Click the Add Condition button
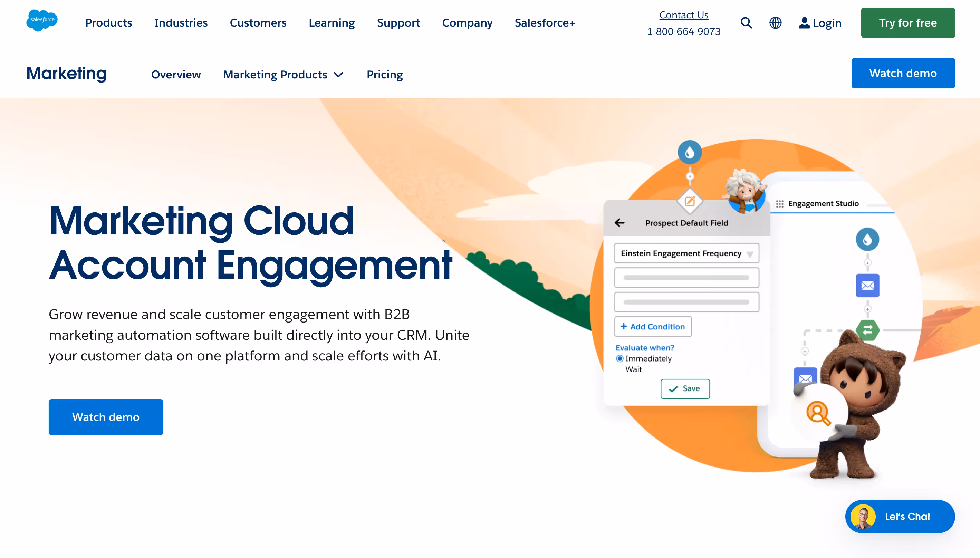Image resolution: width=980 pixels, height=558 pixels. 653,327
